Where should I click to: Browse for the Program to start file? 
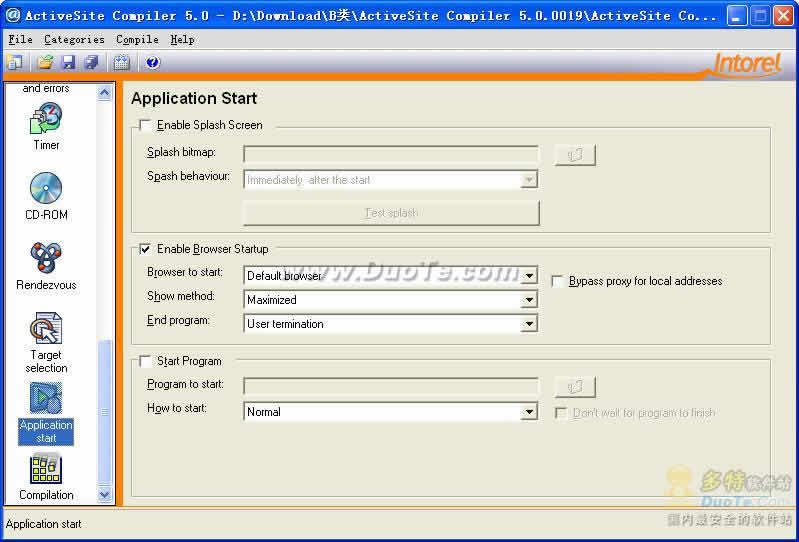click(575, 387)
